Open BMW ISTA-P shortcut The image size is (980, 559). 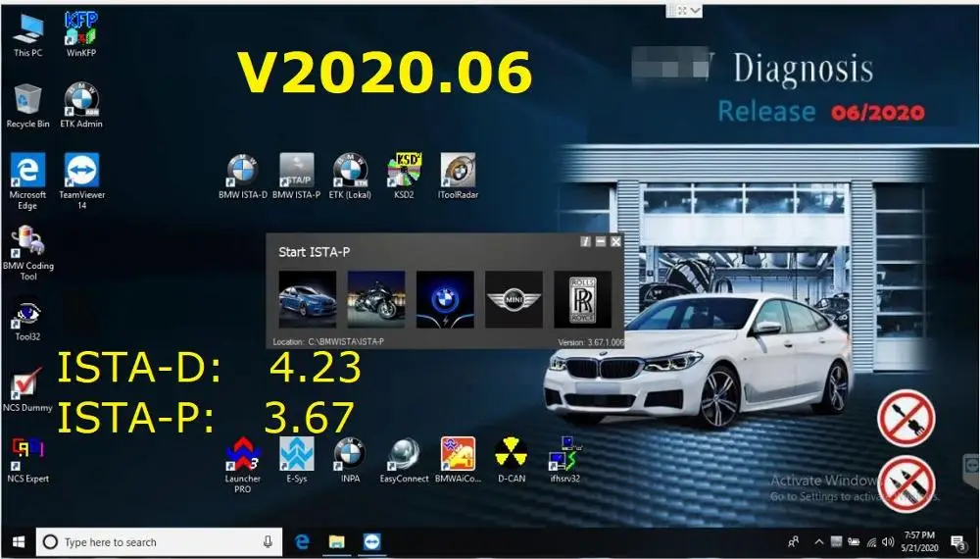tap(296, 177)
